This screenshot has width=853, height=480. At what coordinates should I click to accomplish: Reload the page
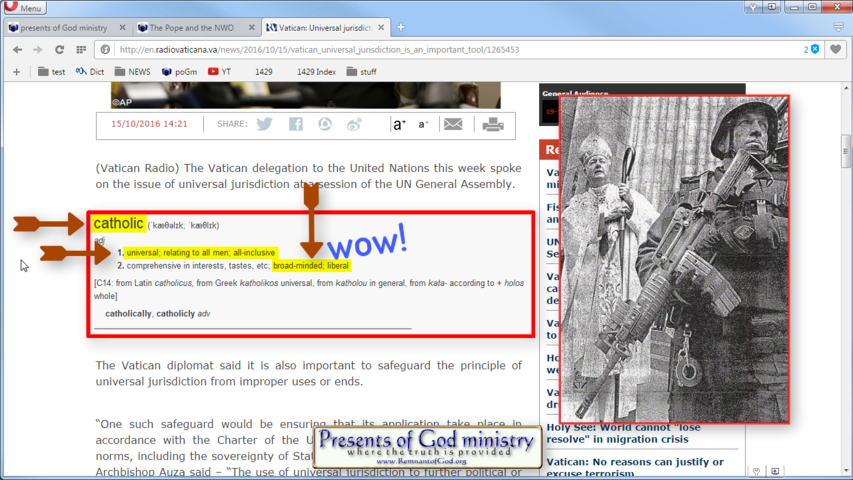click(59, 49)
